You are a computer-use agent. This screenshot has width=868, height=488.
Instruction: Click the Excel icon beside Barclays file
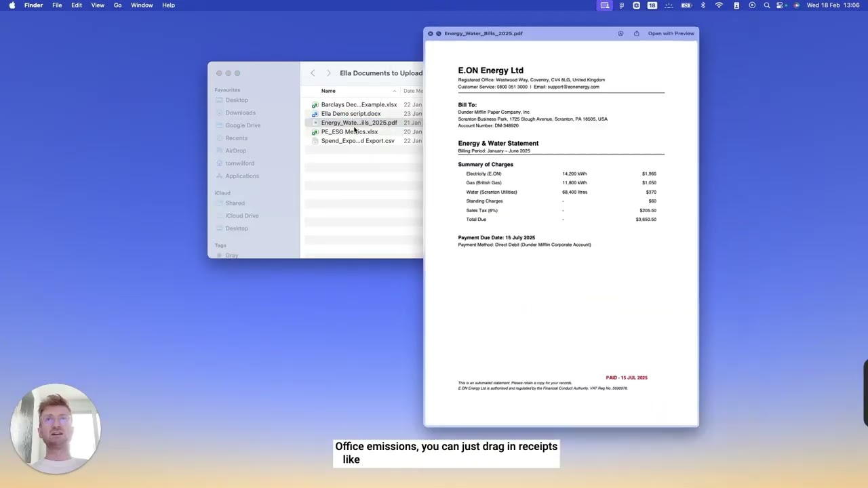315,105
